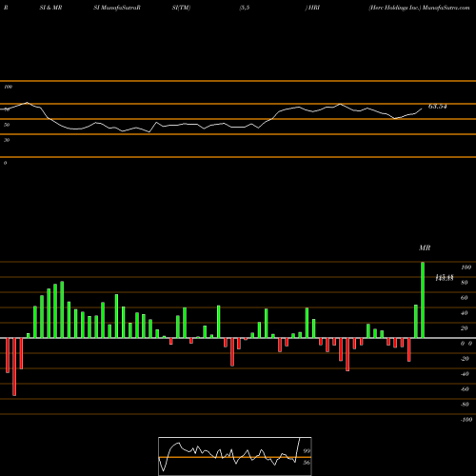Screen dimensions: 476x476
Task: Click the RSI axis label 30
Action: click(x=7, y=140)
